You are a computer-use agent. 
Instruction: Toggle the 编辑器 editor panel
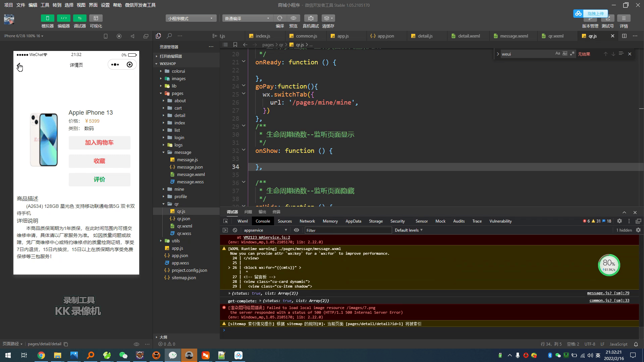pos(64,18)
